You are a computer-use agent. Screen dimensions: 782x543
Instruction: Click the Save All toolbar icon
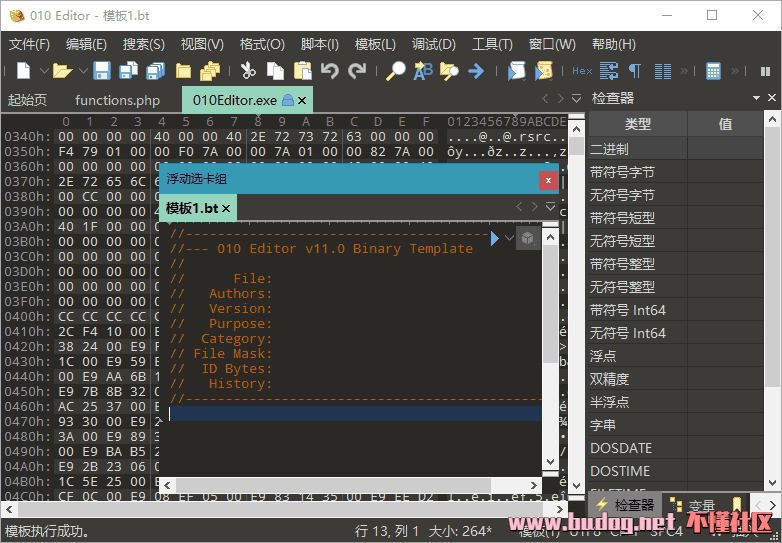point(156,71)
